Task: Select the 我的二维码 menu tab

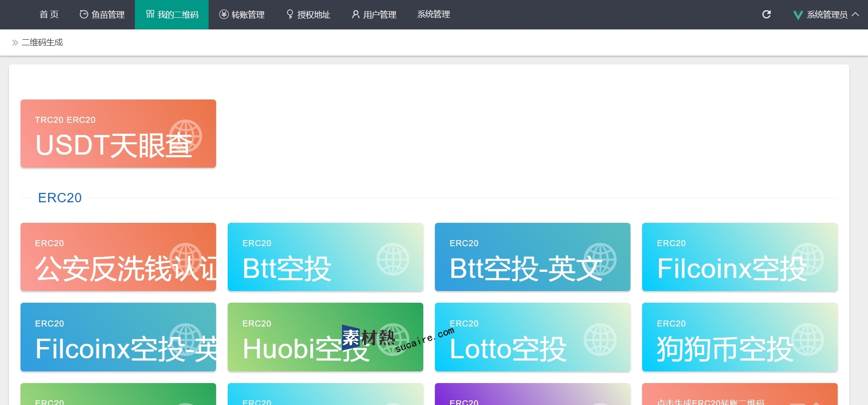Action: pyautogui.click(x=172, y=14)
